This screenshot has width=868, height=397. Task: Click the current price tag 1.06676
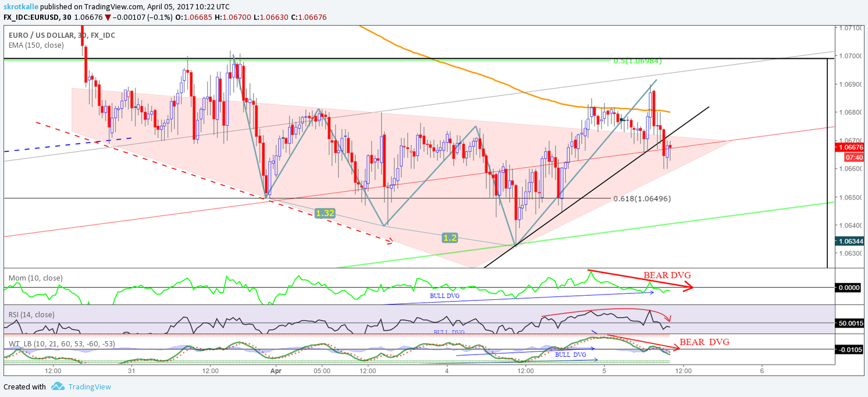click(851, 147)
